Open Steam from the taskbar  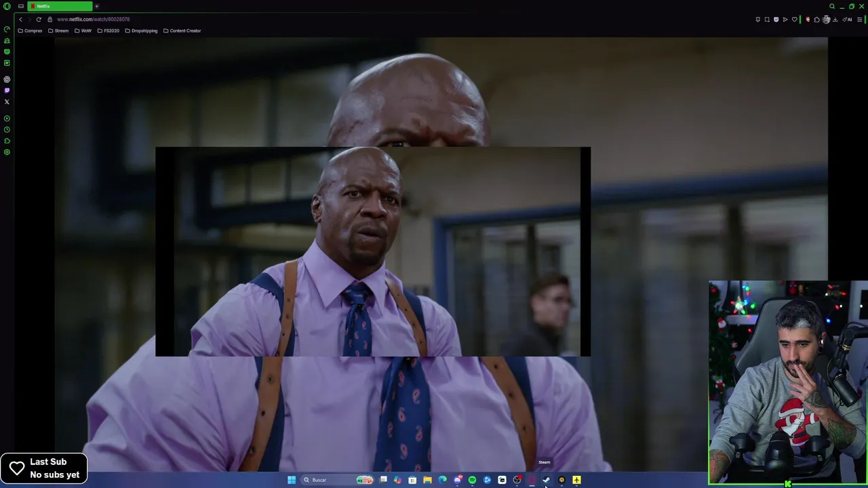pyautogui.click(x=547, y=480)
